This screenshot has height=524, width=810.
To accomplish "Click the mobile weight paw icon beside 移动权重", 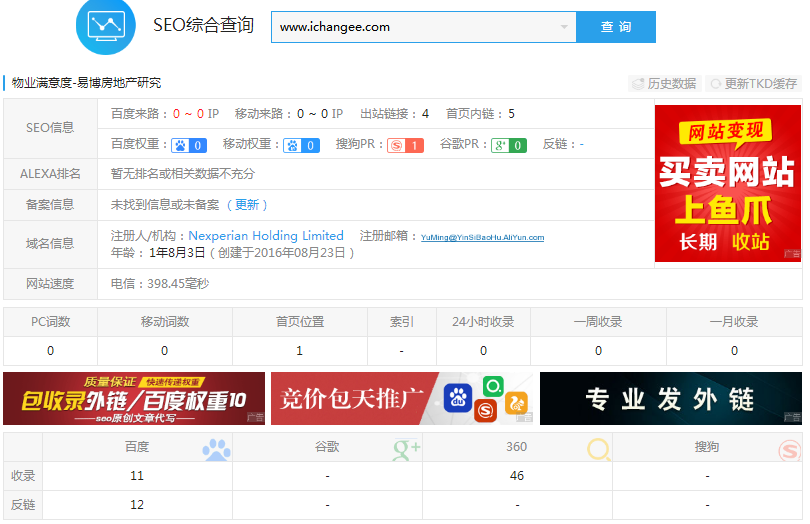I will 293,145.
